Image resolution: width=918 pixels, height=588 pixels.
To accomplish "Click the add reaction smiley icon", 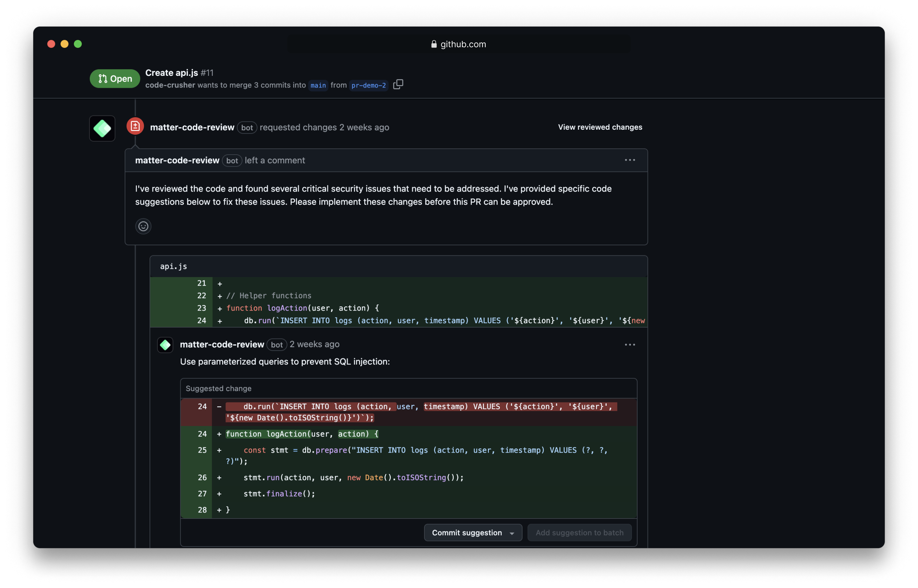I will pyautogui.click(x=143, y=226).
